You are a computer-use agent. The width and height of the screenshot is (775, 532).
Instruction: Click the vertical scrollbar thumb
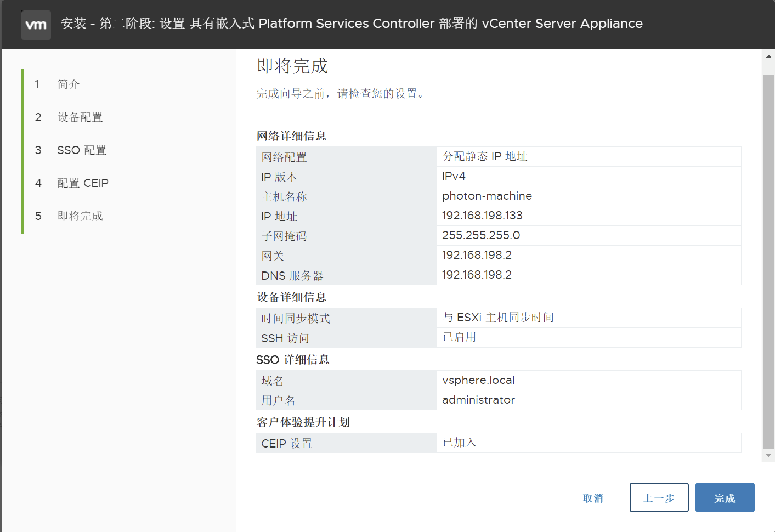[x=768, y=262]
